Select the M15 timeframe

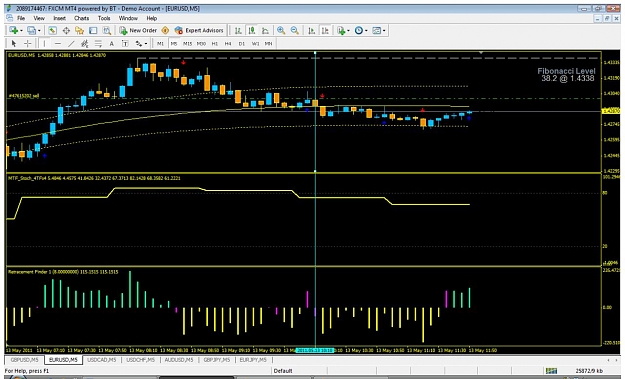click(187, 43)
